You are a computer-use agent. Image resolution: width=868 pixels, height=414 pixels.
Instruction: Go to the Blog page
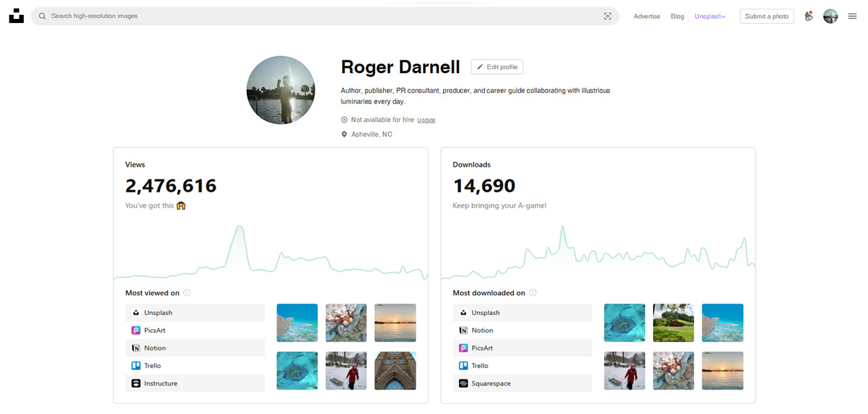point(677,16)
